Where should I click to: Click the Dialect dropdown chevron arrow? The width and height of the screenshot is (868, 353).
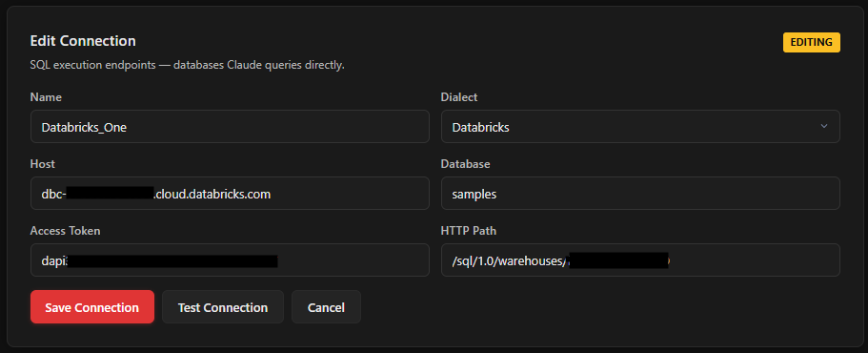coord(824,126)
